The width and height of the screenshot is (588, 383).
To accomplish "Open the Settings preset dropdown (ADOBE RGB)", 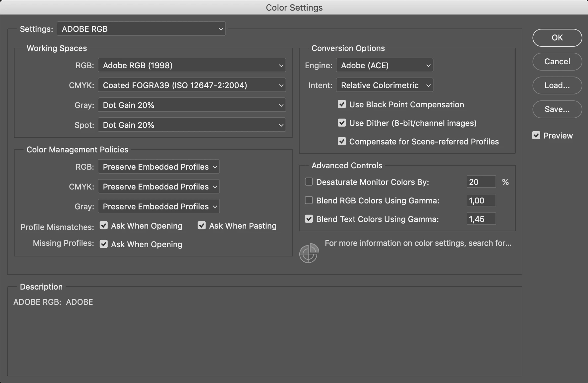I will point(141,29).
